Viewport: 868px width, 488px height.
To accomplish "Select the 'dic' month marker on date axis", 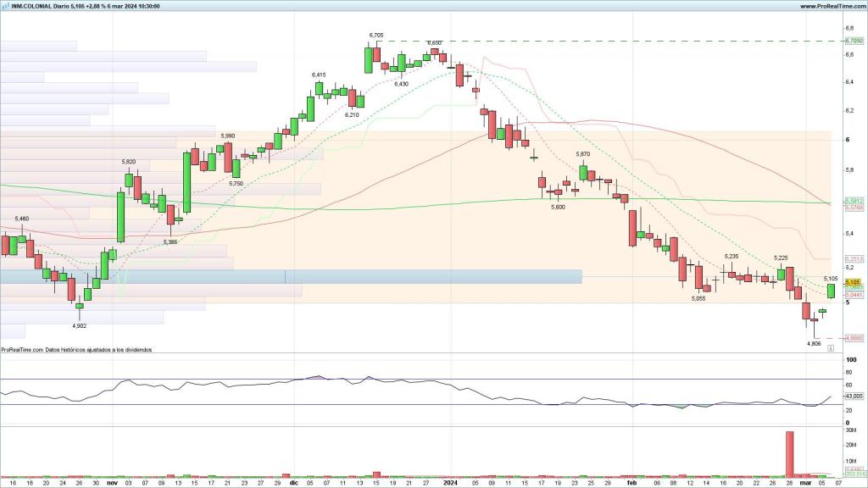I will (292, 482).
